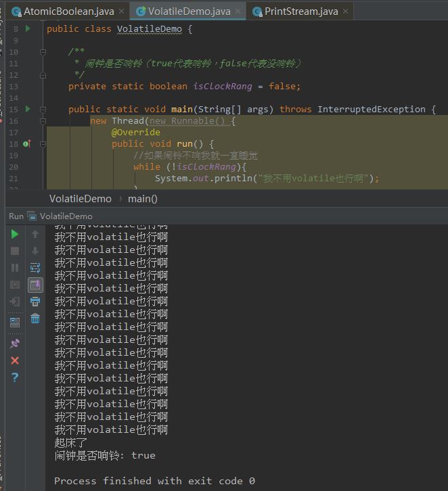Click the Down the Stack Trace arrow
448x491 pixels.
35,251
